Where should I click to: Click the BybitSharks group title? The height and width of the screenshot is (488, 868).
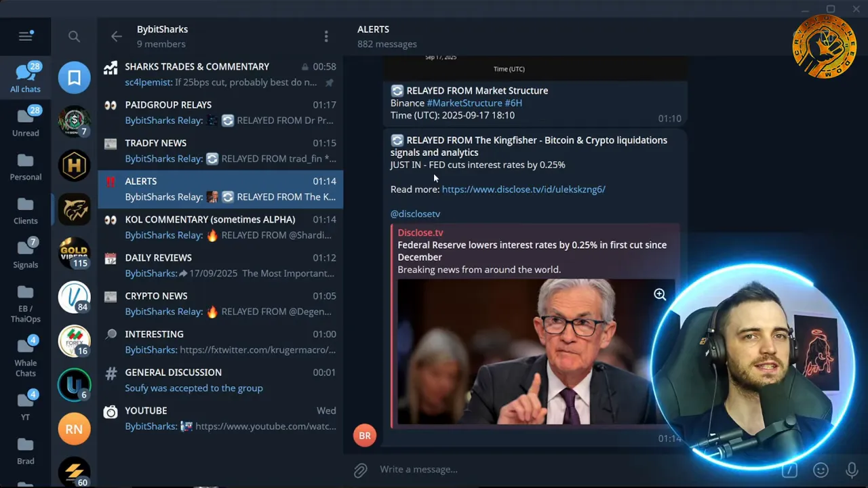162,29
